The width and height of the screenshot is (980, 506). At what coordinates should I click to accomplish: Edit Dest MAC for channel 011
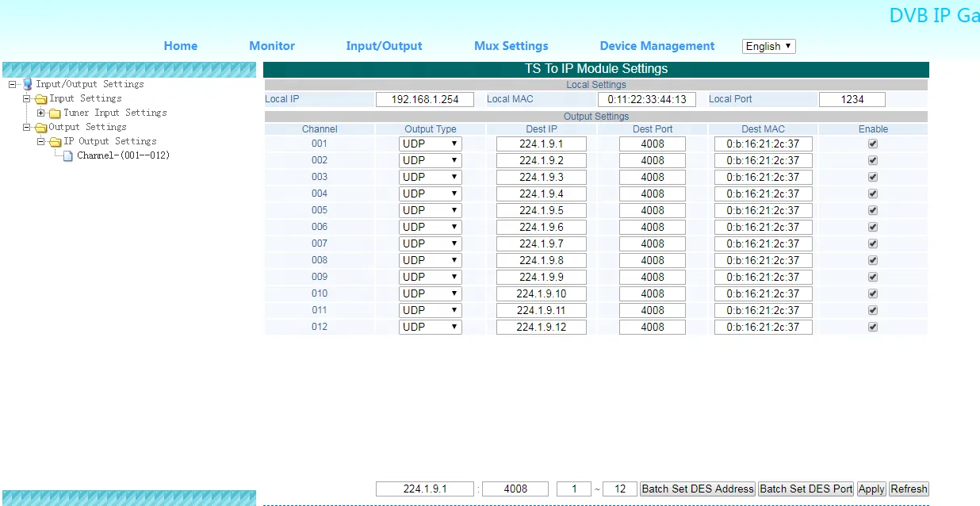coord(764,310)
